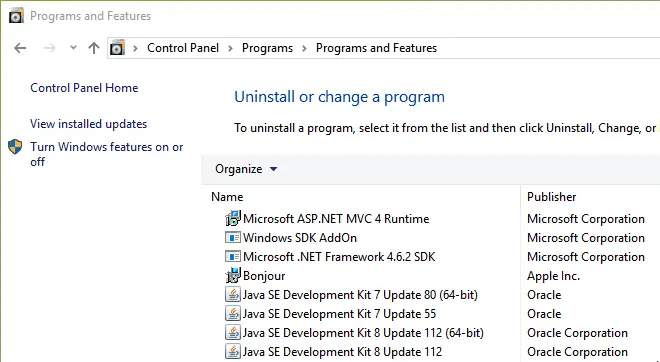Select Control Panel in the breadcrumb path
Viewport: 660px width, 362px height.
click(183, 48)
